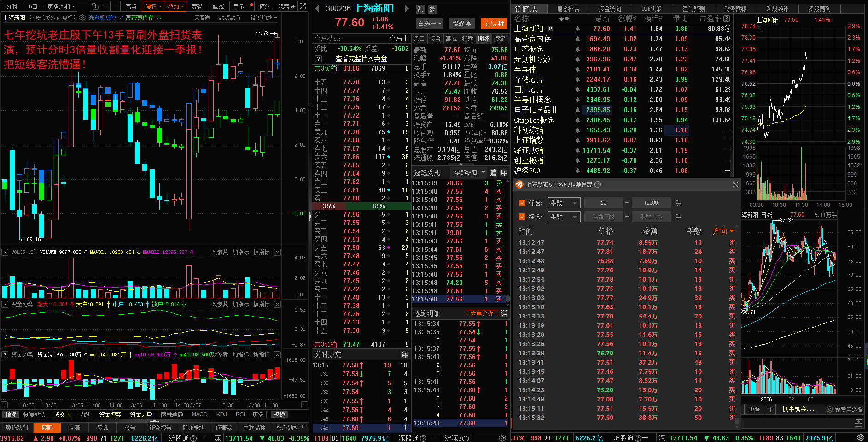This screenshot has height=442, width=868.
Task: Switch to the 盘口 tab
Action: click(x=419, y=39)
